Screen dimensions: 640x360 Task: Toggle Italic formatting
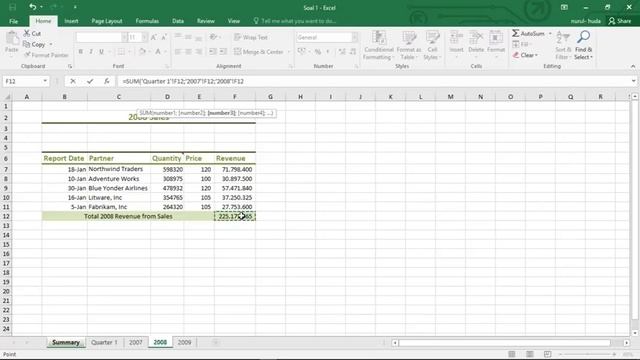click(91, 52)
